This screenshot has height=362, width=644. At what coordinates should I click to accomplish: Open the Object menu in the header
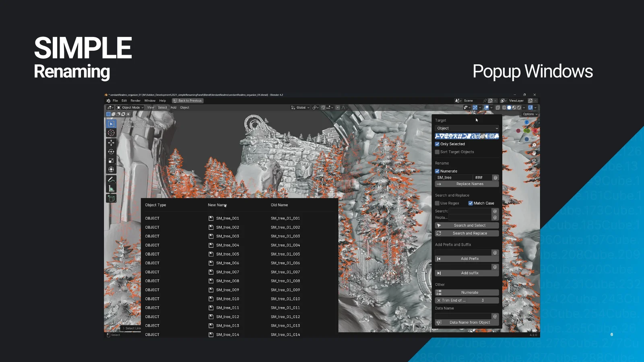tap(184, 107)
